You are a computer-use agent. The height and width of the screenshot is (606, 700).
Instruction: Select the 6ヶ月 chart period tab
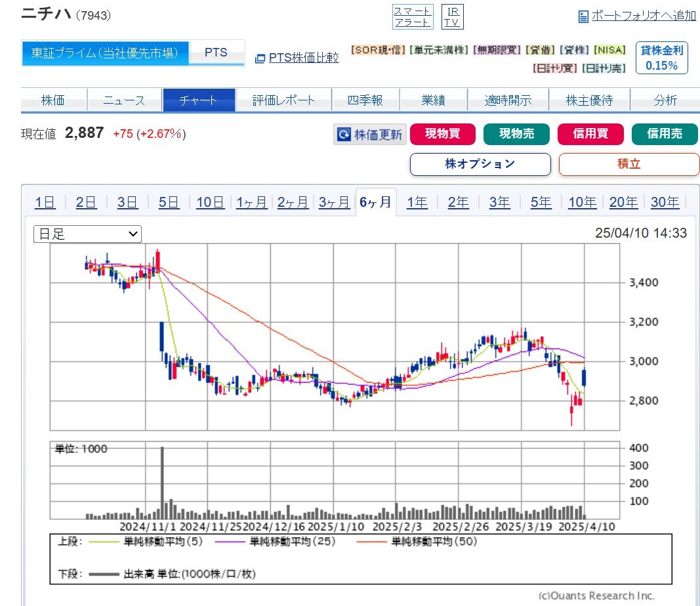tap(375, 202)
